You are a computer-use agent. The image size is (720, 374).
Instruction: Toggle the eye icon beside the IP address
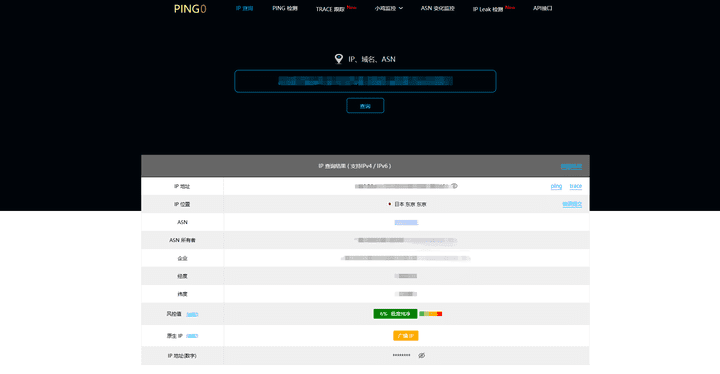[454, 186]
